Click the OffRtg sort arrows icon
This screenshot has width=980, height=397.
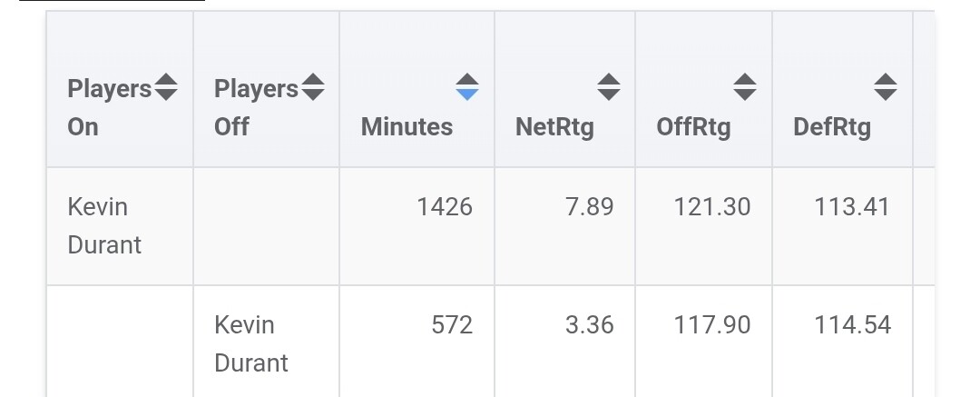coord(745,87)
